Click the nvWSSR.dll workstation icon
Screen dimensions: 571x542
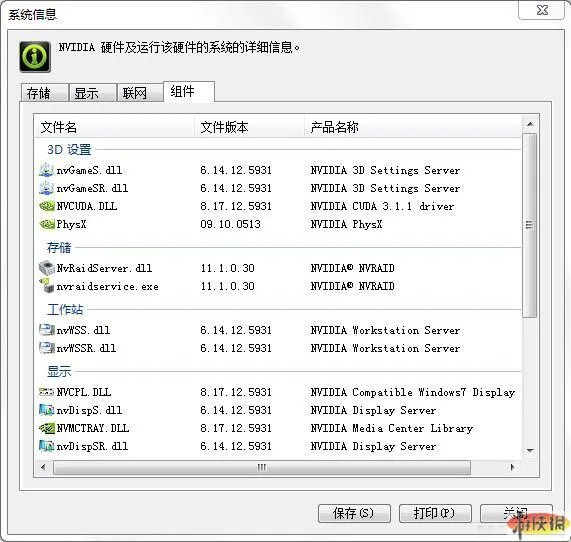click(47, 348)
